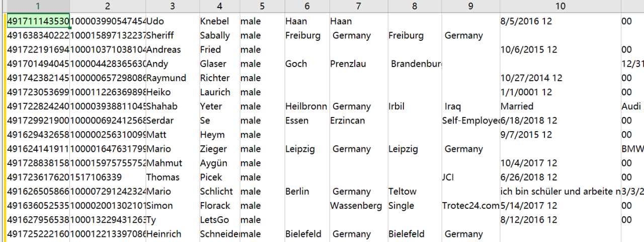
Task: Select column 3 header
Action: point(173,7)
